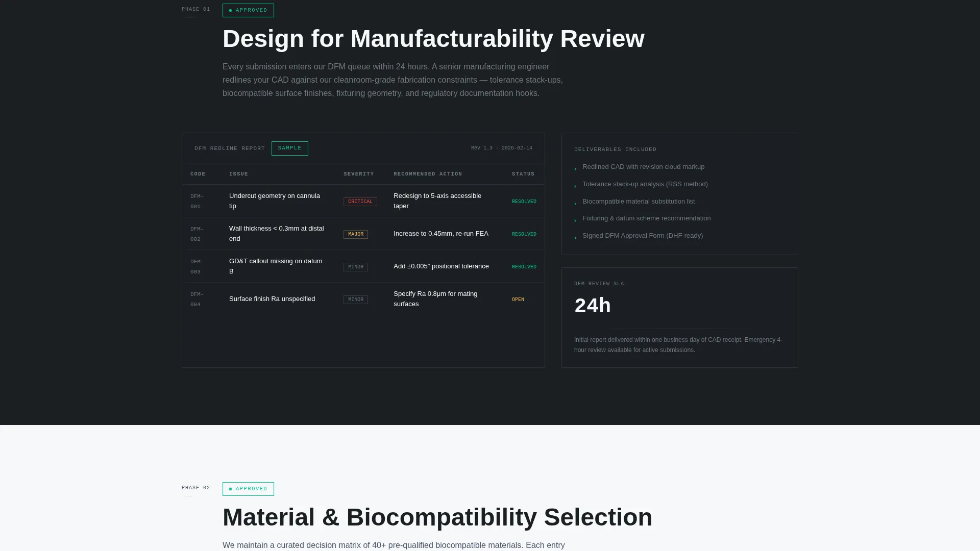Image resolution: width=980 pixels, height=551 pixels.
Task: Click 'Signed DFM Approval Form (DHF-ready)' text
Action: click(x=643, y=236)
